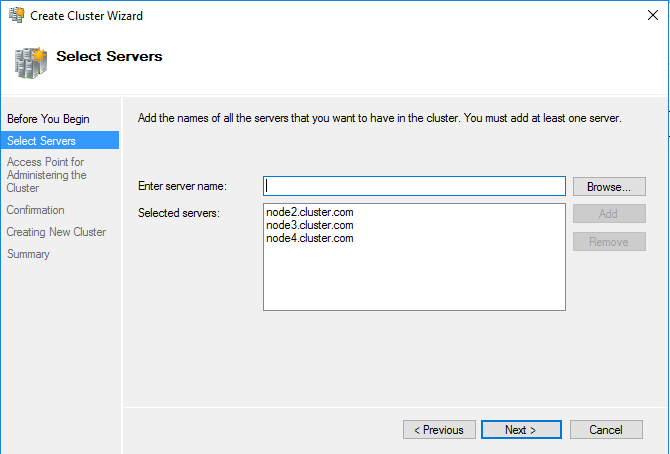Open the Confirmation step
The image size is (670, 454).
[x=35, y=210]
